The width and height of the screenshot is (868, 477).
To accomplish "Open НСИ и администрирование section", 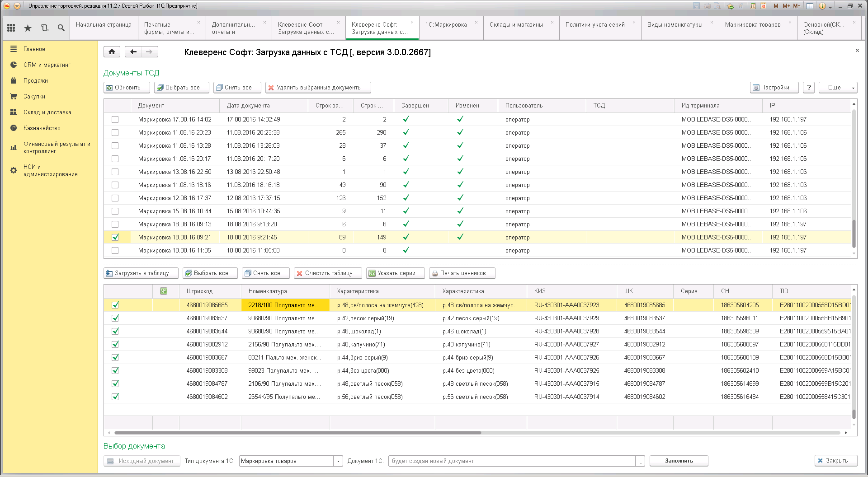I will pos(50,170).
